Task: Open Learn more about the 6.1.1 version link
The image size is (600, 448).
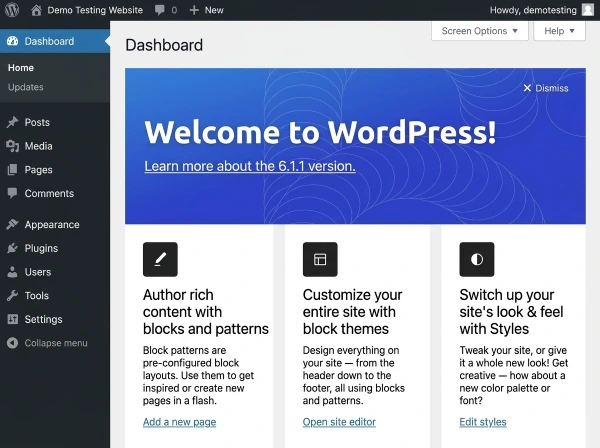Action: [x=250, y=166]
